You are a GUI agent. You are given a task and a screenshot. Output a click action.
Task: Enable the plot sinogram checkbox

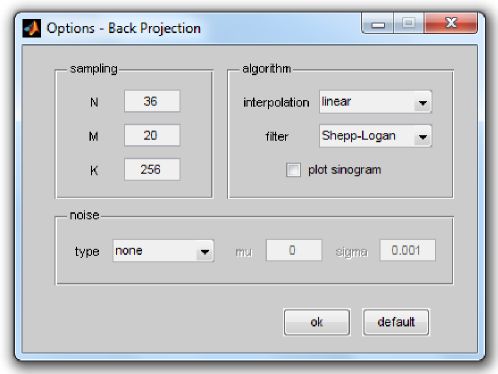(293, 170)
